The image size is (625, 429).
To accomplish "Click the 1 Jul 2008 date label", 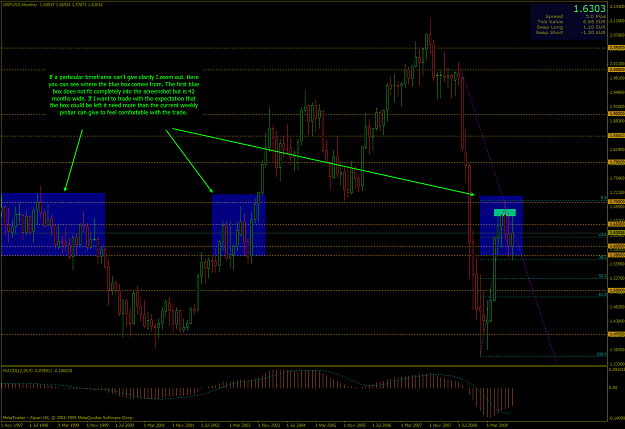I will [467, 425].
